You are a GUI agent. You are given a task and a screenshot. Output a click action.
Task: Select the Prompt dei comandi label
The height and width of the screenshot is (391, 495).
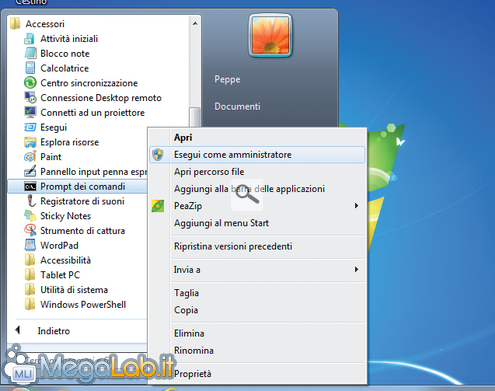pos(83,186)
